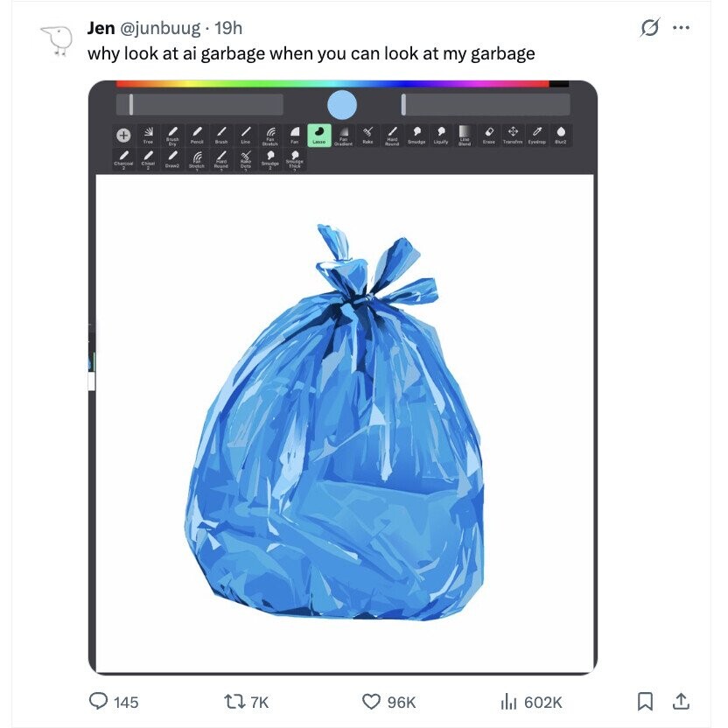The width and height of the screenshot is (728, 728).
Task: Choose the Rake brush
Action: (367, 135)
